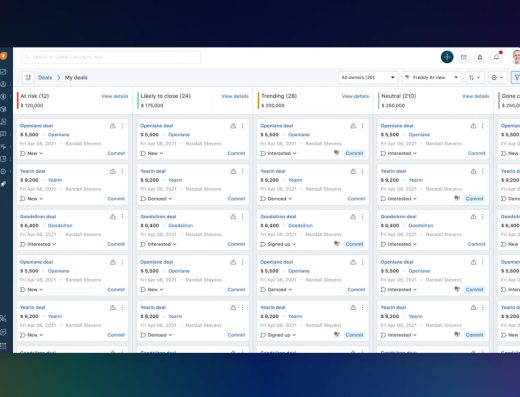Click the orange Freshsales logo in the sidebar
520x397 pixels.
click(x=3, y=56)
